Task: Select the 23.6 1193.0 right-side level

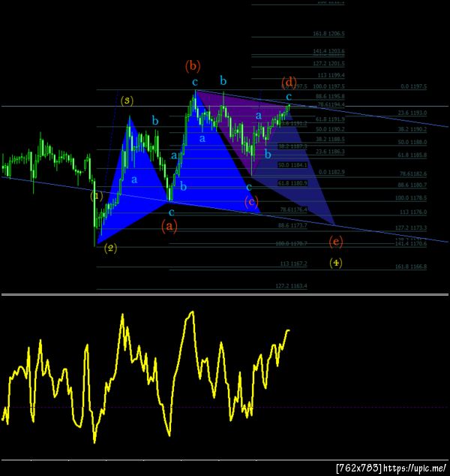Action: [412, 113]
